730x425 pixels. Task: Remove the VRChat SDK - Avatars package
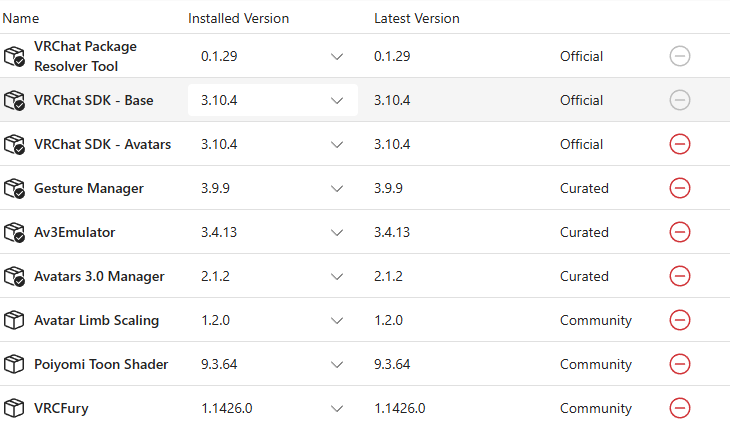(680, 144)
